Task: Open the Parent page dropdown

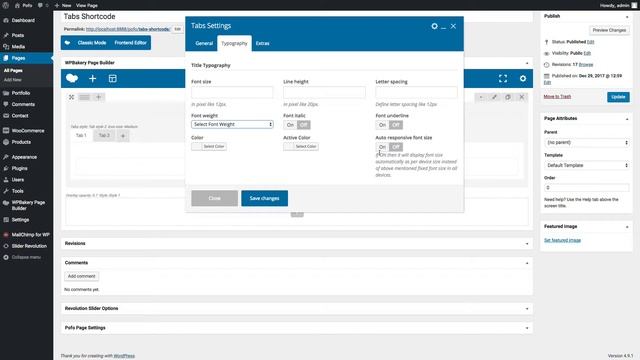Action: [587, 142]
